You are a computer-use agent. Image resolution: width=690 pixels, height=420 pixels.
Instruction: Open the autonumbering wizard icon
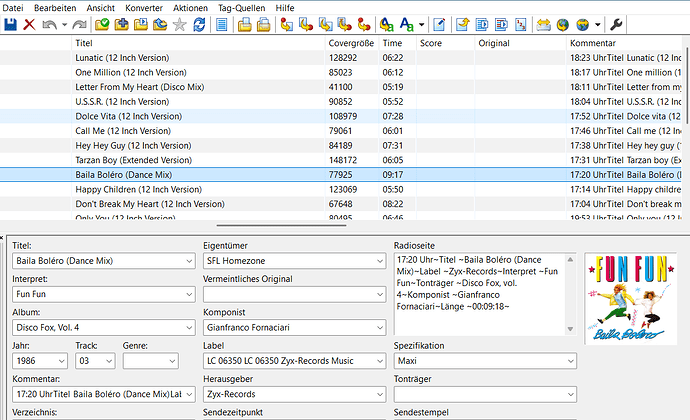coord(521,25)
